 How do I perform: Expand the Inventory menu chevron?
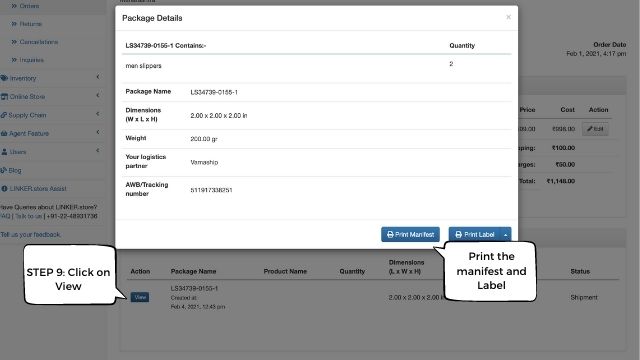click(98, 77)
